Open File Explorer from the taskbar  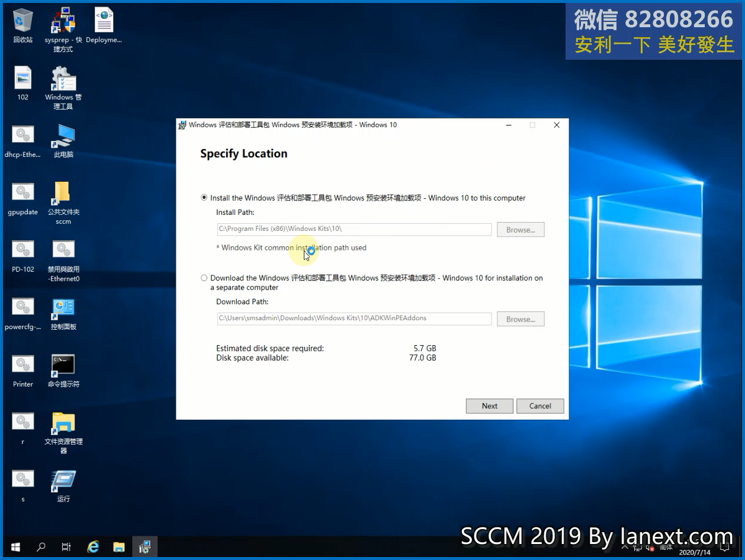(x=118, y=548)
